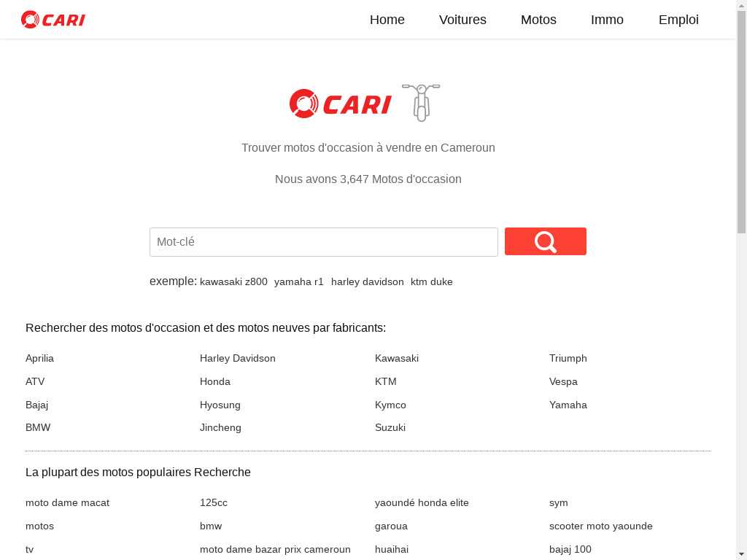This screenshot has width=747, height=560.
Task: Try the kawasaki z800 example search
Action: [x=234, y=282]
